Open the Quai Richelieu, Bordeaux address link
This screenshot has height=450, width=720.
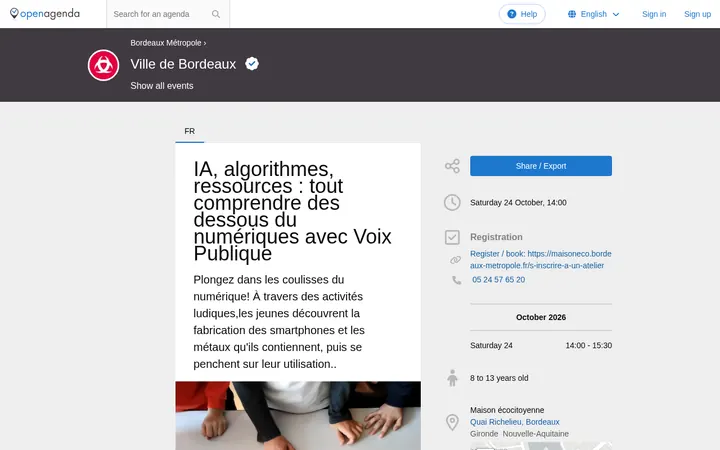tap(515, 422)
